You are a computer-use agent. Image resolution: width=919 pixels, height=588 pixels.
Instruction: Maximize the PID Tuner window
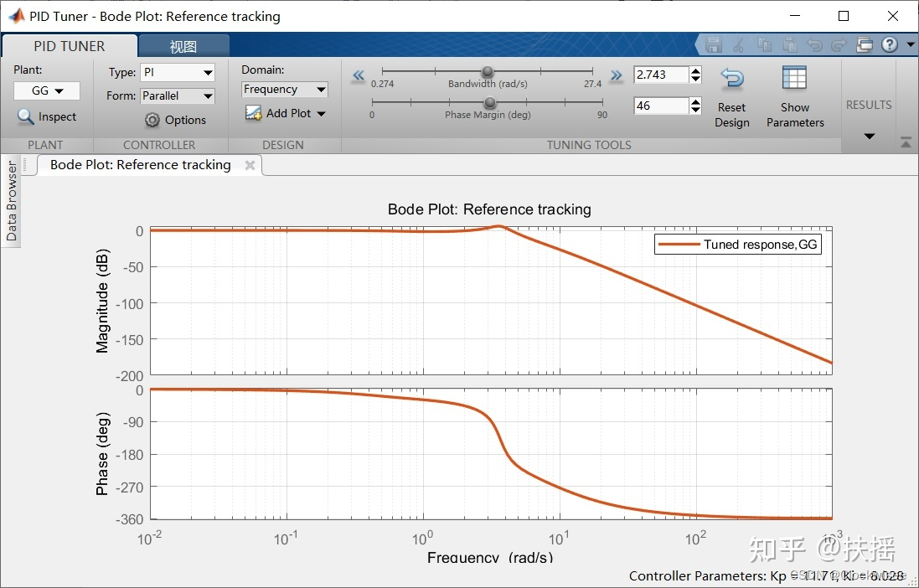click(x=844, y=16)
